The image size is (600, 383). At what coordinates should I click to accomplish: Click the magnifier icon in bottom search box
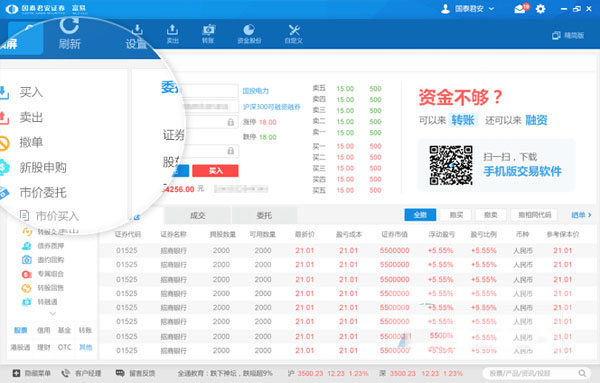pos(582,373)
